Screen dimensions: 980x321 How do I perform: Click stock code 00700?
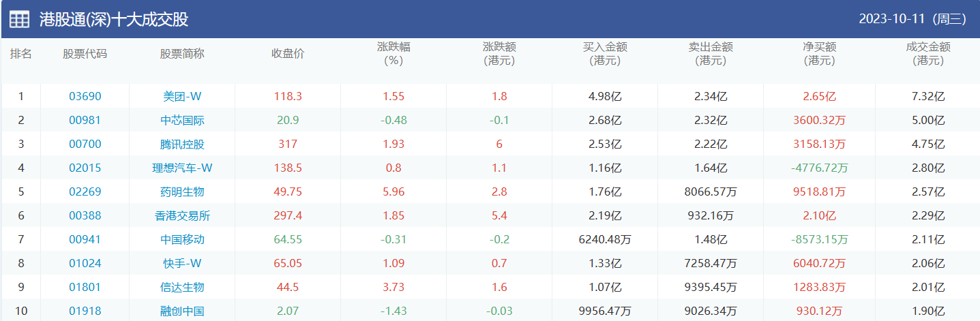[x=85, y=144]
